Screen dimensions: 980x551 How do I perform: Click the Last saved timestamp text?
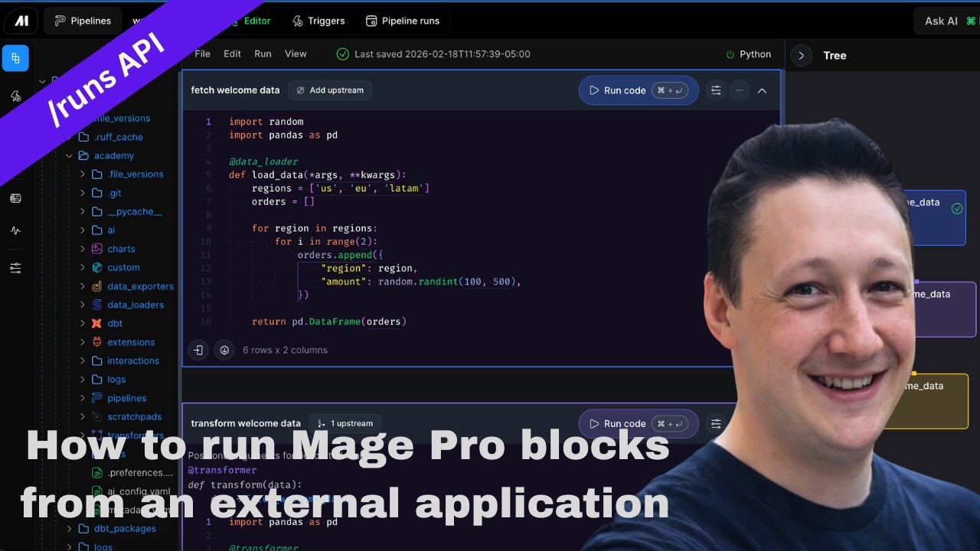click(x=443, y=54)
